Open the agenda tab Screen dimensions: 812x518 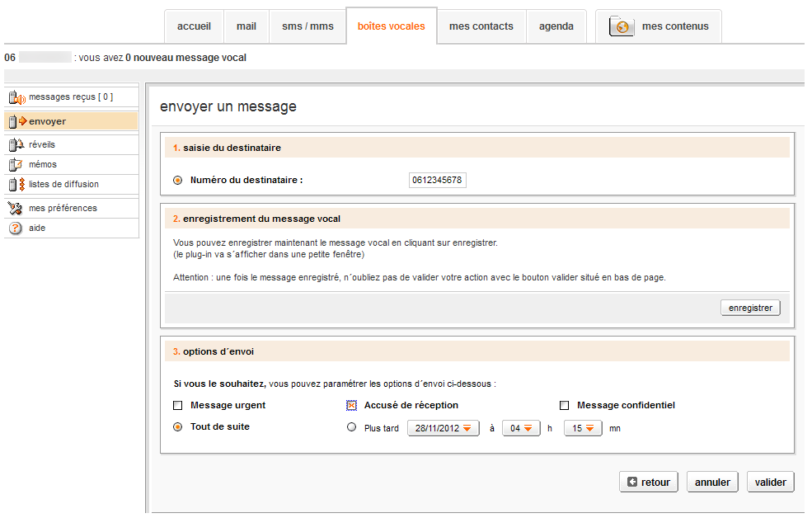pos(556,26)
